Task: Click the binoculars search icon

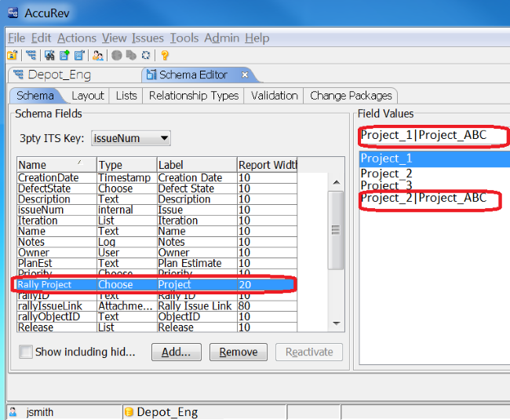Action: [49, 55]
